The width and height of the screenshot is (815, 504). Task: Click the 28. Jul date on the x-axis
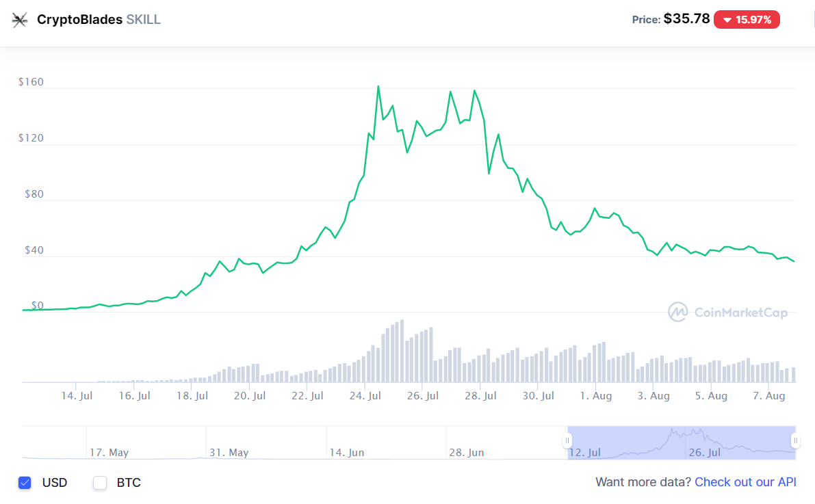click(480, 396)
